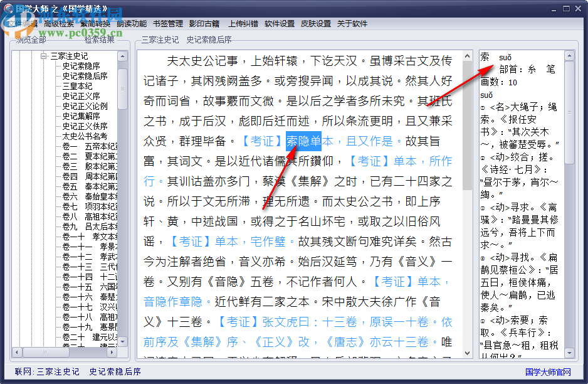
Task: Click the highlighted 索隐单 text
Action: click(x=305, y=141)
